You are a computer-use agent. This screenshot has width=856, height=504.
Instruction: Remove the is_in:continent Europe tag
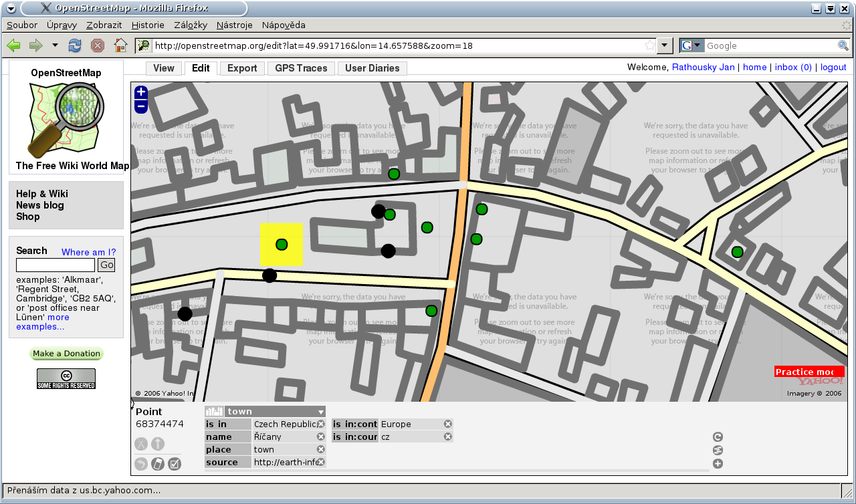(x=448, y=424)
